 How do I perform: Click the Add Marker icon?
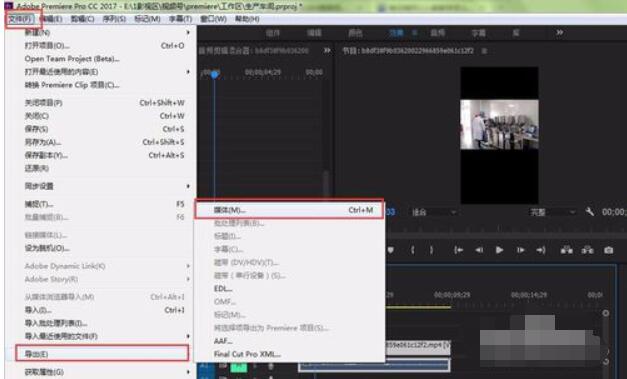391,250
